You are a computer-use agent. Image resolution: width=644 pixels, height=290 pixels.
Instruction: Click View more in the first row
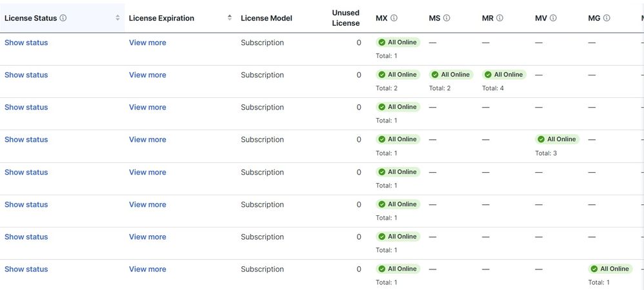pyautogui.click(x=148, y=43)
